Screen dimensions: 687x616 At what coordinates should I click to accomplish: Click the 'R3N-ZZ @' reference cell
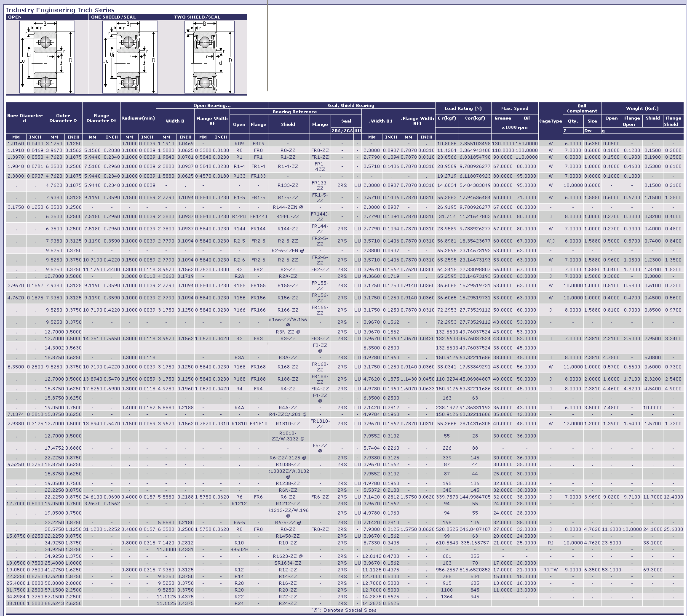288,332
